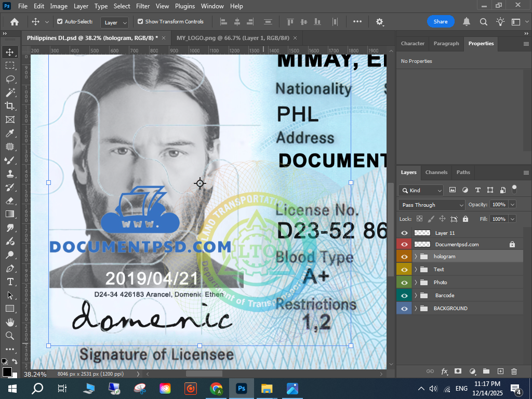532x399 pixels.
Task: Open the Kind layer filter dropdown
Action: [x=421, y=190]
